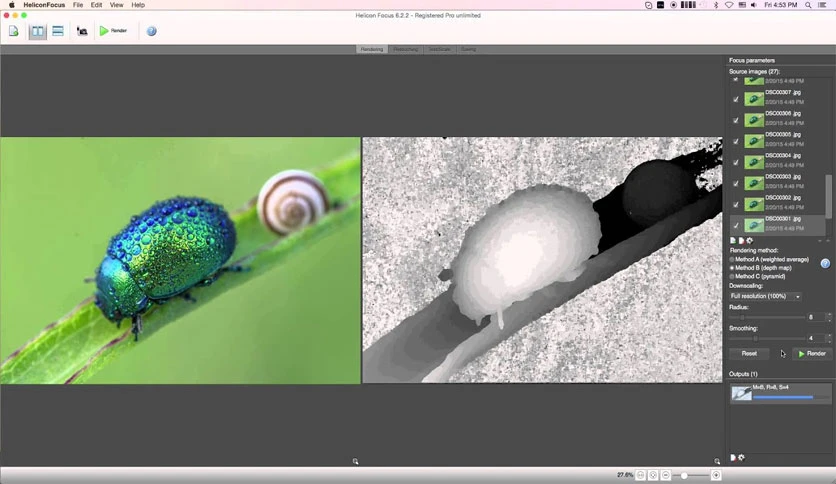The height and width of the screenshot is (484, 836).
Task: Switch to horizontal split view layout
Action: [x=58, y=31]
